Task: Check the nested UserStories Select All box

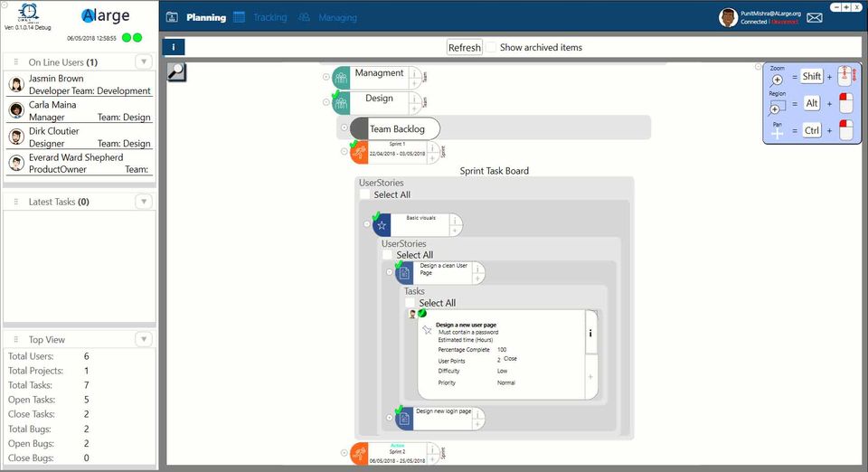Action: tap(388, 255)
